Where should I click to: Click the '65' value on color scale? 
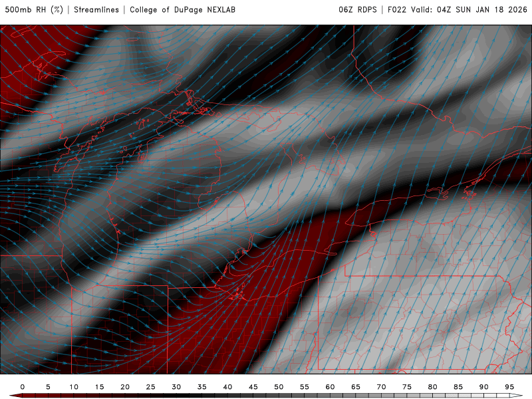[x=356, y=387]
